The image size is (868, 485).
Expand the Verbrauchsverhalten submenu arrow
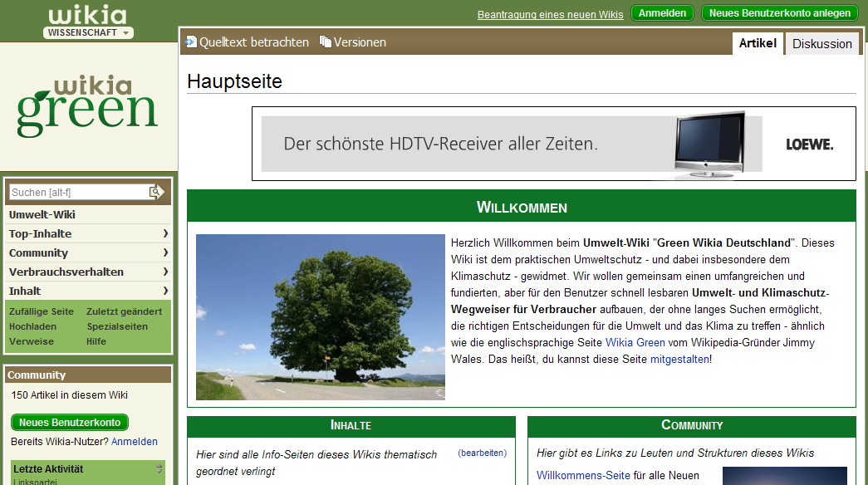pyautogui.click(x=165, y=272)
